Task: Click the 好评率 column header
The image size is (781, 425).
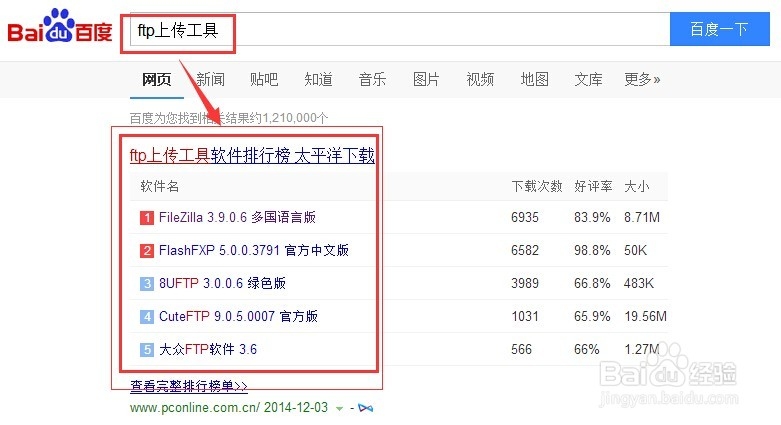Action: pyautogui.click(x=593, y=186)
